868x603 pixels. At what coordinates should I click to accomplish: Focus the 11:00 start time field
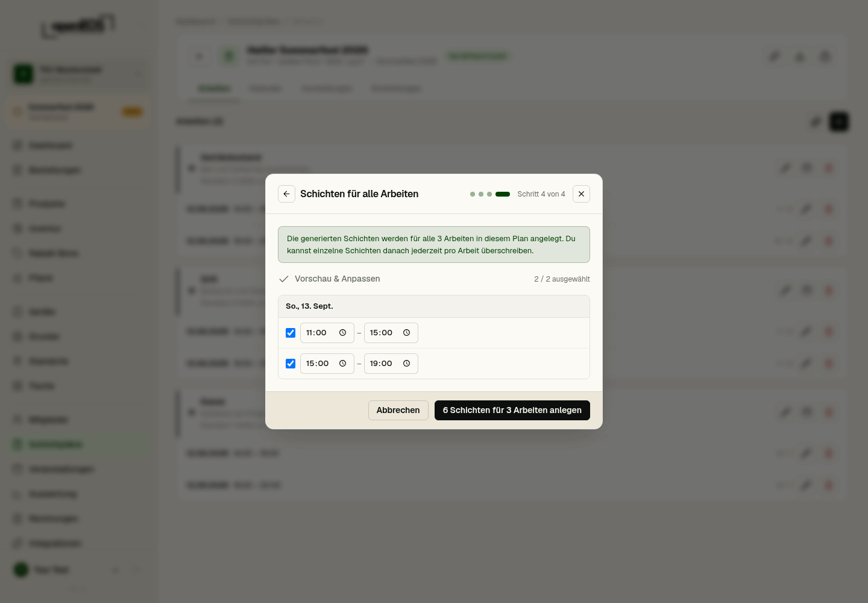(x=327, y=333)
